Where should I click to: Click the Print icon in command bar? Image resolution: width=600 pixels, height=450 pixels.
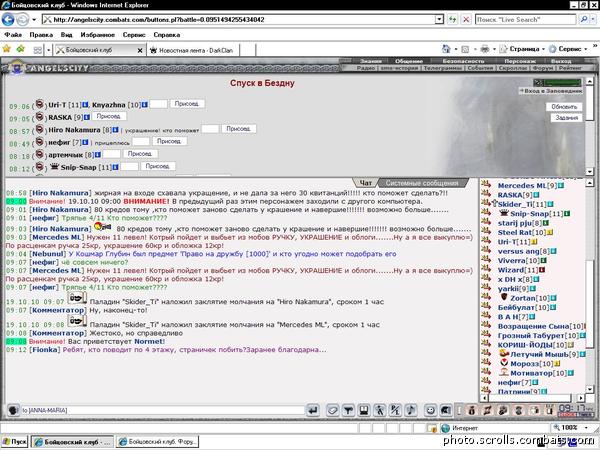pyautogui.click(x=485, y=49)
